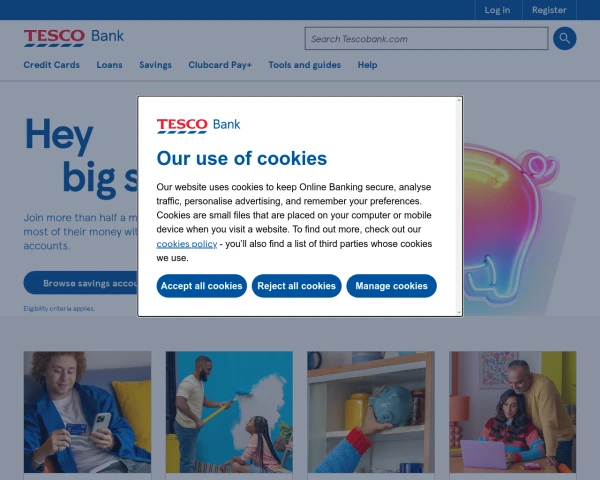Image resolution: width=600 pixels, height=480 pixels.
Task: Follow the cookies policy link
Action: click(187, 244)
